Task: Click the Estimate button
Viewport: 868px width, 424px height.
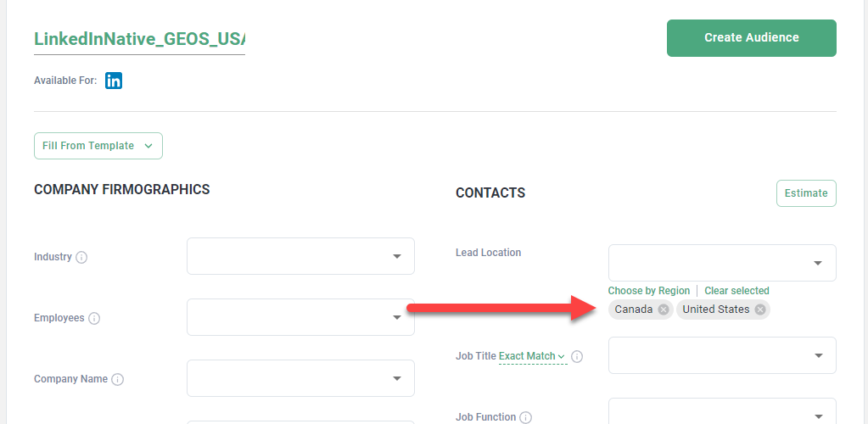Action: click(x=806, y=193)
